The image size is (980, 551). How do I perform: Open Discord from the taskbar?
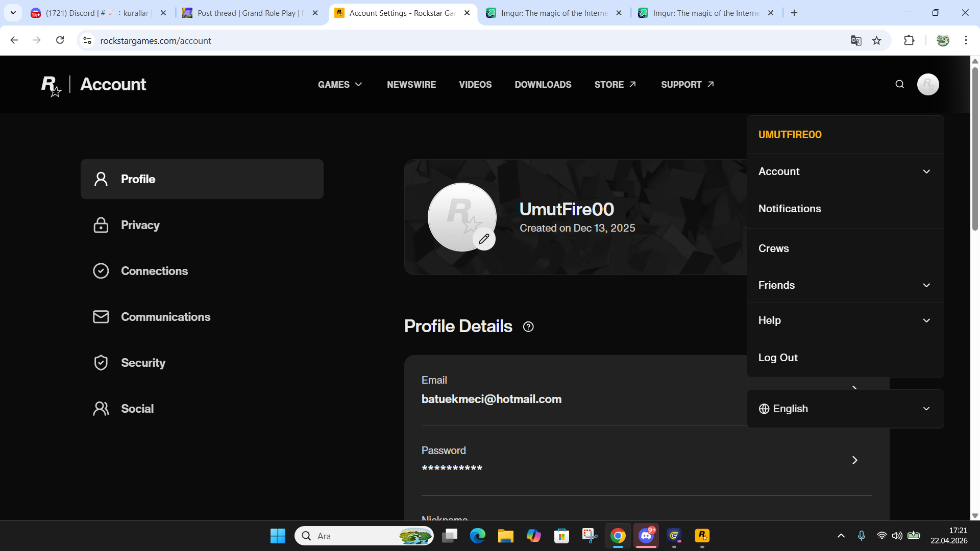click(x=646, y=536)
